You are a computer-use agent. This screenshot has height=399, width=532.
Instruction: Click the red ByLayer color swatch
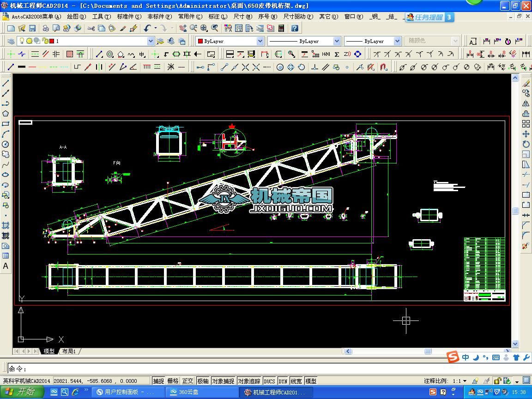click(x=200, y=41)
